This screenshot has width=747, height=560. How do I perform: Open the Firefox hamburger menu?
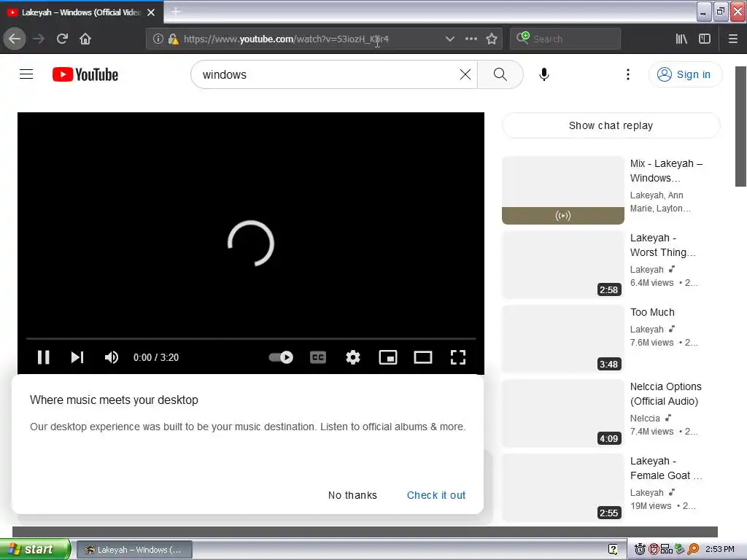pyautogui.click(x=732, y=39)
